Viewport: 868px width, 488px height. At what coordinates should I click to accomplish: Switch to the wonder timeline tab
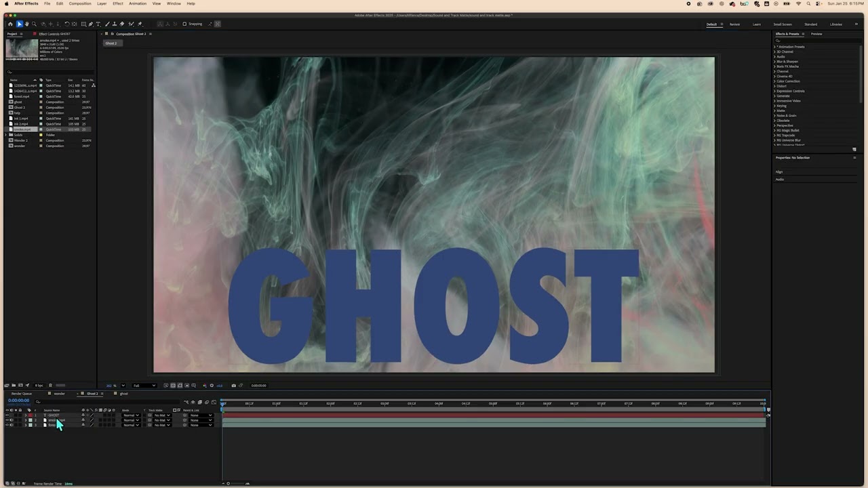(60, 394)
